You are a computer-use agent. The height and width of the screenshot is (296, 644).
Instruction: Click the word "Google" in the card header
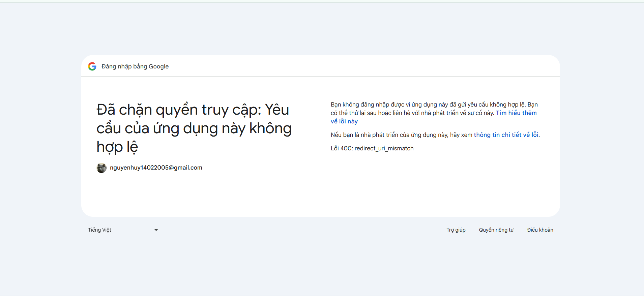[158, 66]
